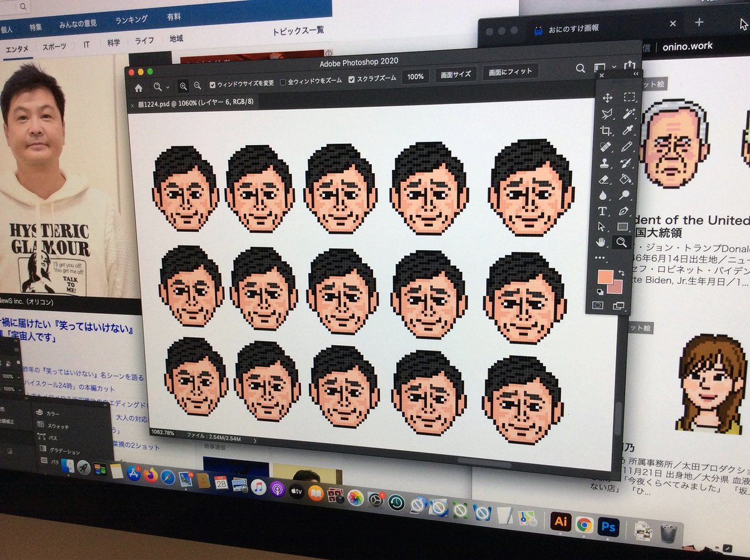Screen dimensions: 750x560
Task: Reset default foreground and background colors
Action: pyautogui.click(x=599, y=291)
